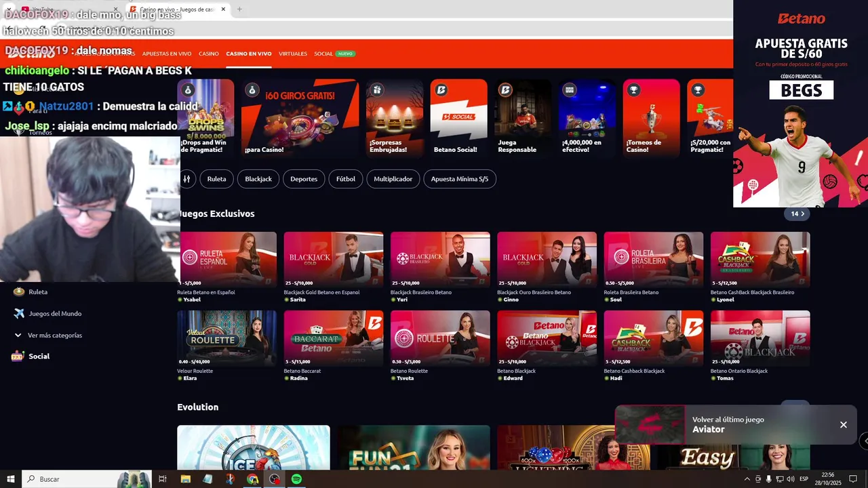The image size is (868, 488).
Task: Switch to Casino en Vivo tab
Action: tap(249, 54)
